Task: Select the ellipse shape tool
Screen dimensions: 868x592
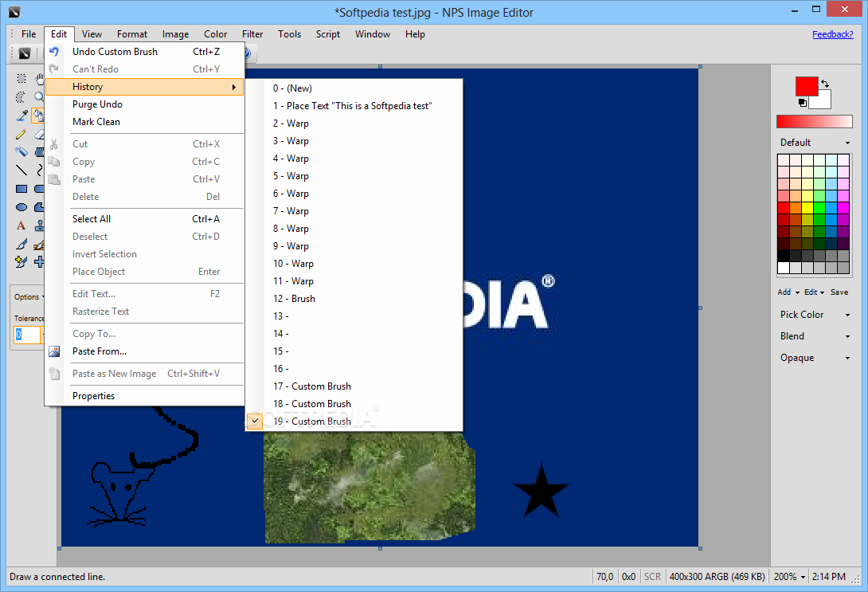Action: pyautogui.click(x=21, y=207)
